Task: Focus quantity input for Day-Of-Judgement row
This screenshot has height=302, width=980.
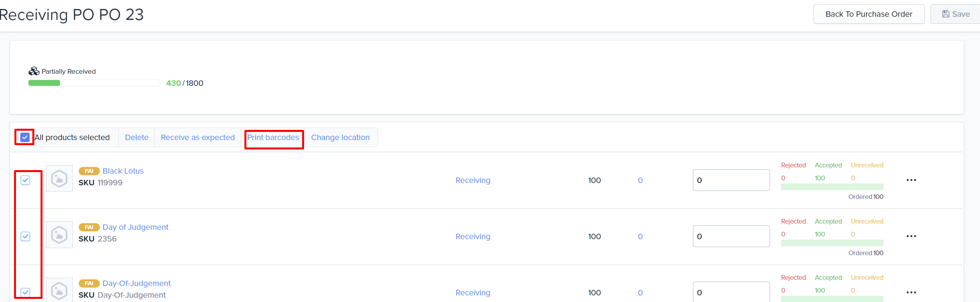Action: click(731, 292)
